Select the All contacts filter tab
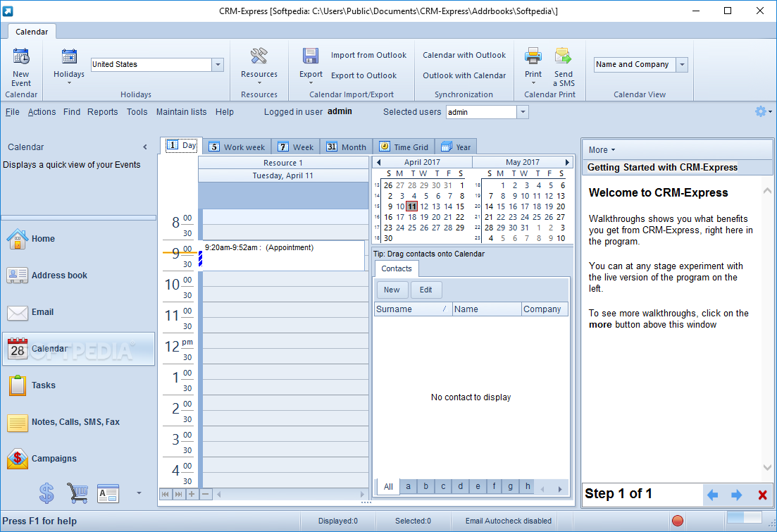The width and height of the screenshot is (777, 532). 389,486
